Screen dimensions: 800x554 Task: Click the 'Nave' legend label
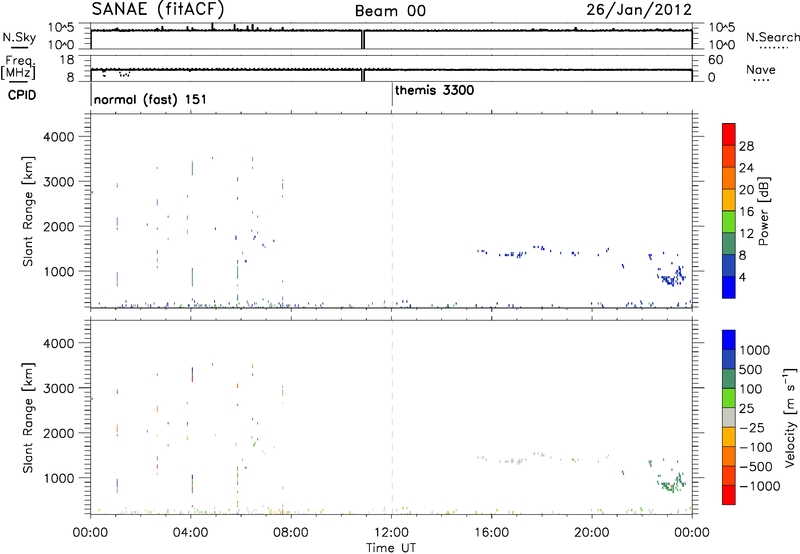tap(761, 69)
